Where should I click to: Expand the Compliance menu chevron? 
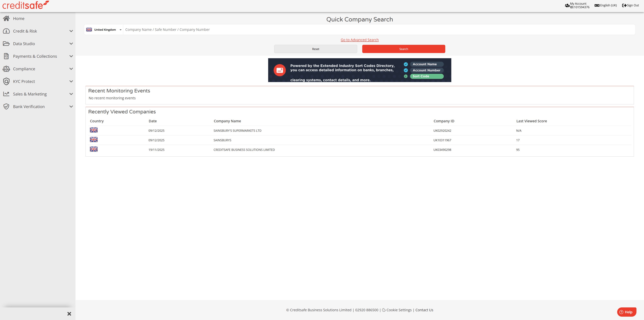pos(71,69)
